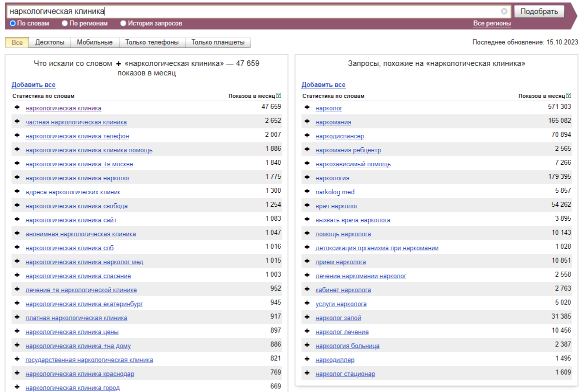Click plus beside 'наркомания' in similar queries
Viewport: 580px width, 392px height.
pos(307,121)
